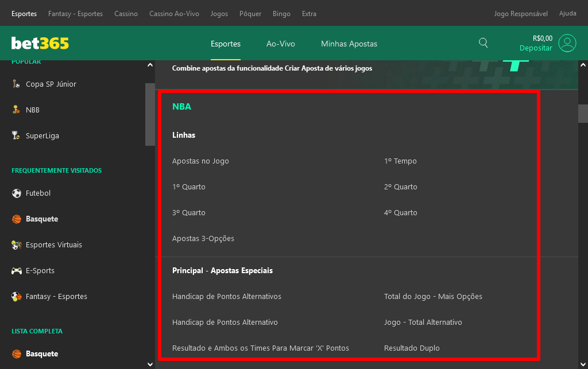Click the bet365 logo
Image resolution: width=588 pixels, height=369 pixels.
click(40, 44)
